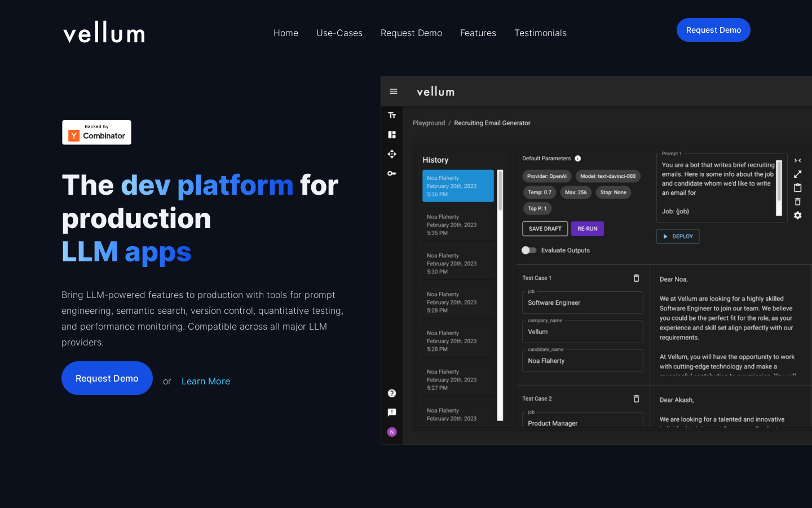
Task: Select the typography tool in the sidebar
Action: (392, 115)
